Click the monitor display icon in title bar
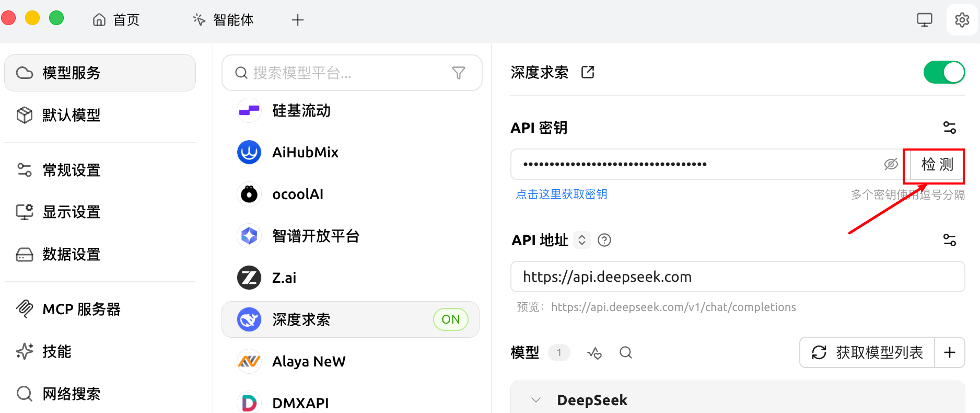 pos(925,20)
